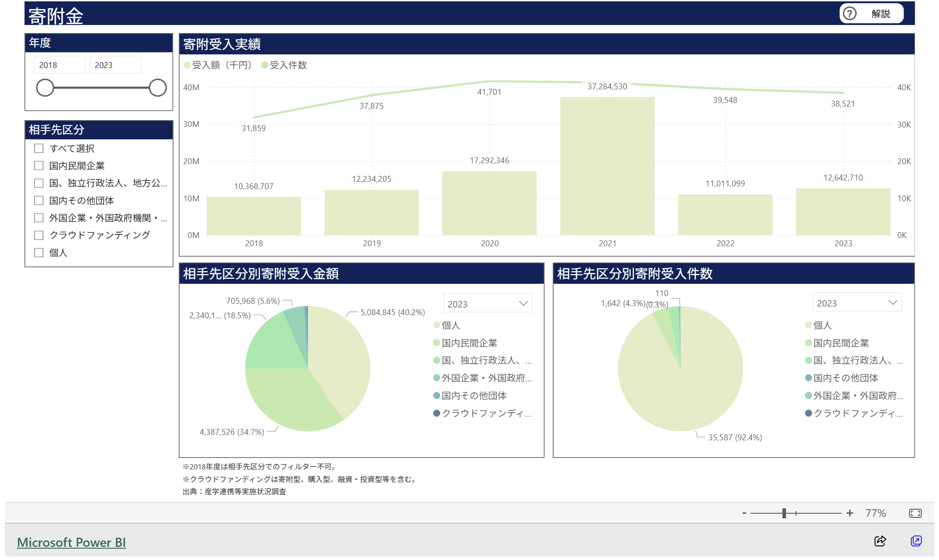939x560 pixels.
Task: Tick the 個人 checkbox
Action: [39, 253]
